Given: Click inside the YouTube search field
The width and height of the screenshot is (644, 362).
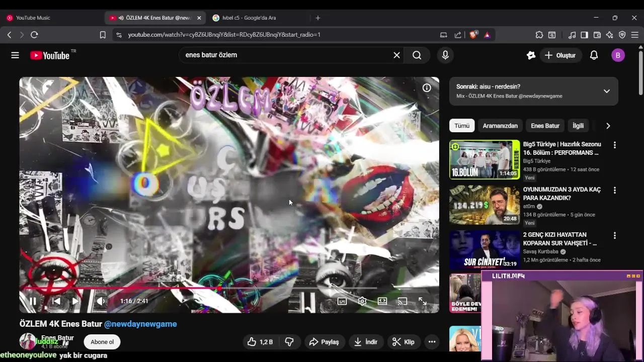Looking at the screenshot, I should point(287,55).
